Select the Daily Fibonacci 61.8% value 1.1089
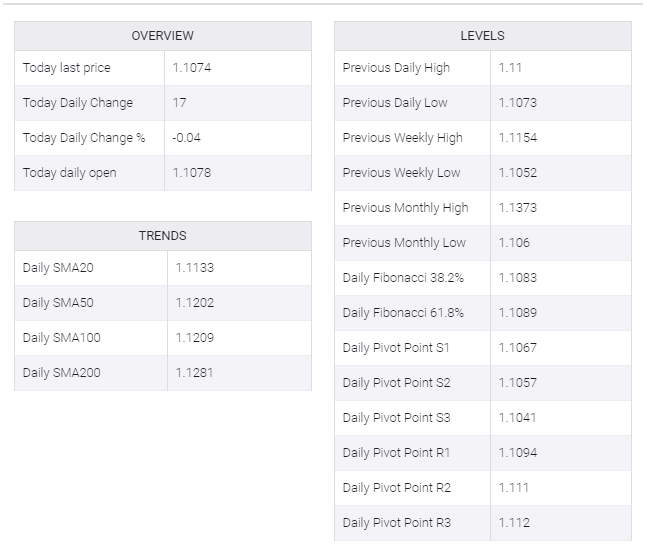Viewport: 647px width, 551px height. click(x=518, y=313)
